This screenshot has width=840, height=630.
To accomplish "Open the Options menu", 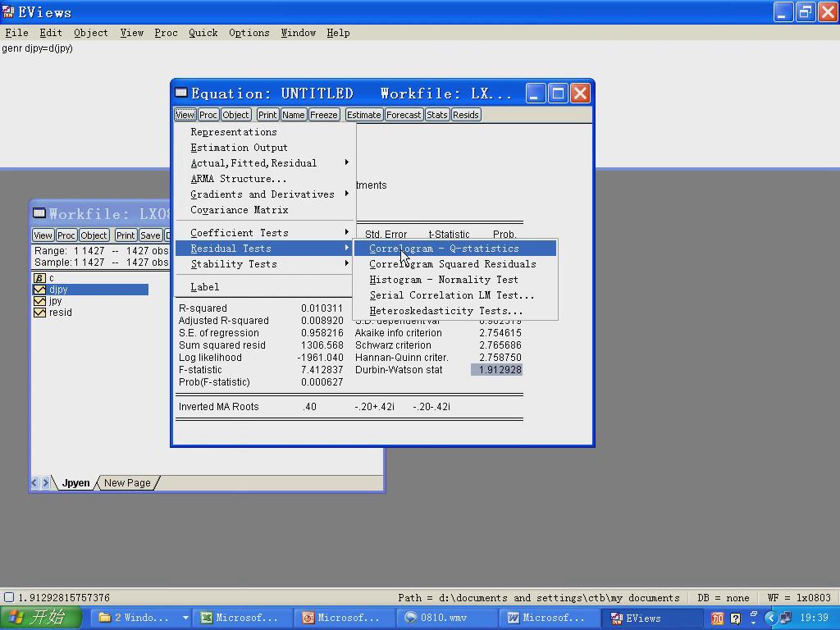I will [x=249, y=33].
